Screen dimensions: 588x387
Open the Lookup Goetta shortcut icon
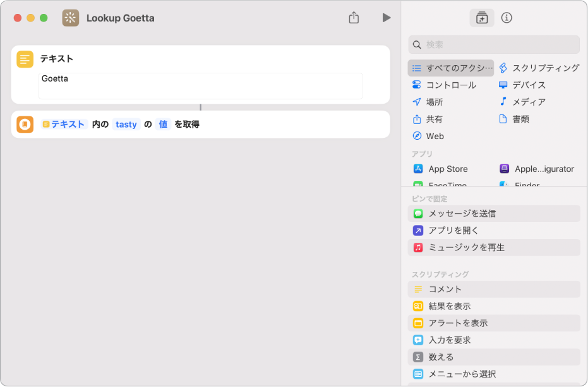coord(71,18)
